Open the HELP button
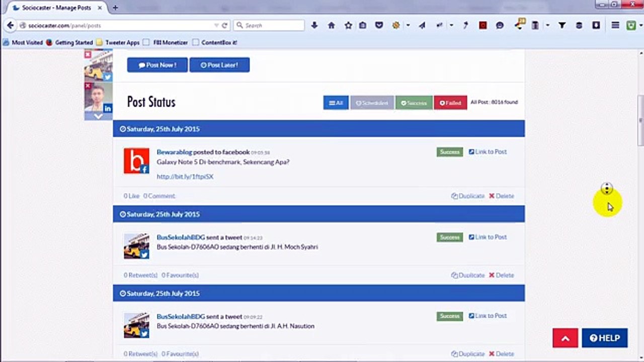The width and height of the screenshot is (644, 362). [605, 338]
